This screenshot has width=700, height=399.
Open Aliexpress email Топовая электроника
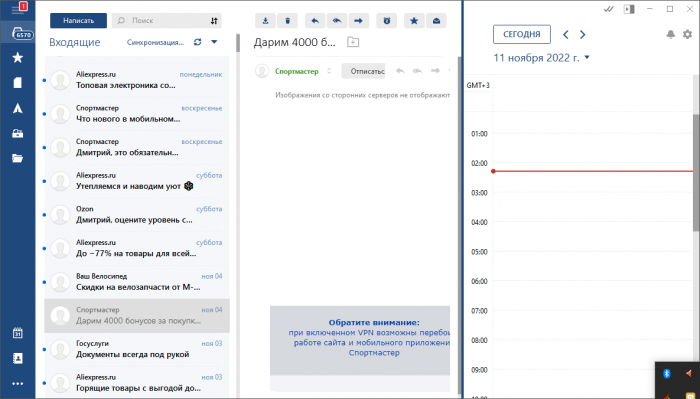tap(137, 80)
